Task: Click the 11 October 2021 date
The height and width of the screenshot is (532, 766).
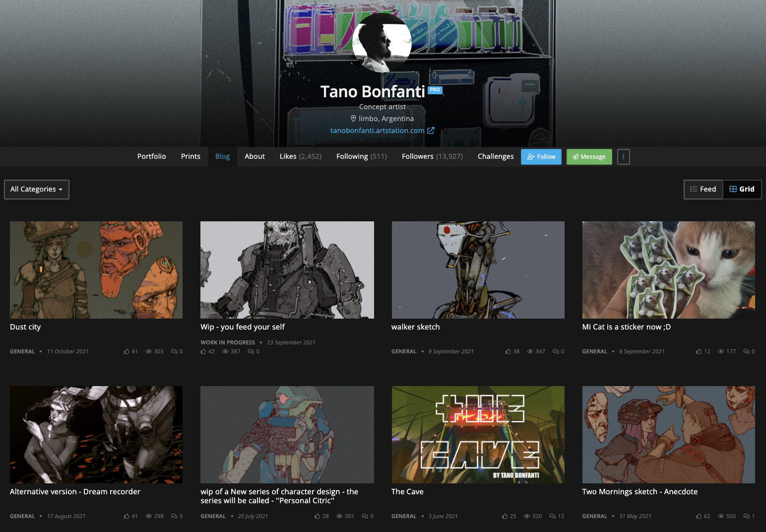Action: point(67,351)
